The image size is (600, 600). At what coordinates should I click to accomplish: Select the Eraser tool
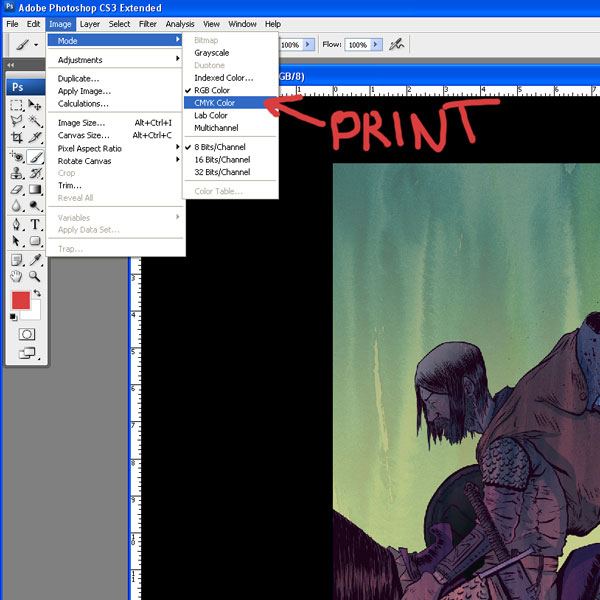click(16, 189)
